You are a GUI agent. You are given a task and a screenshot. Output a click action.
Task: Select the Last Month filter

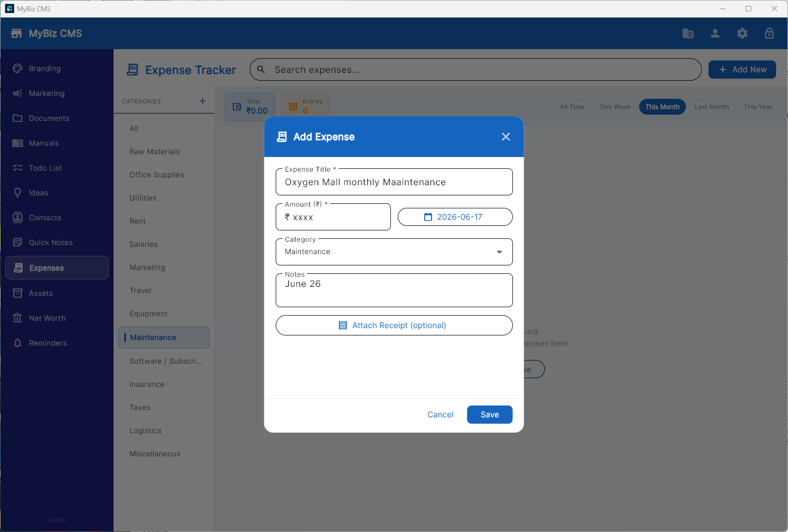tap(712, 107)
